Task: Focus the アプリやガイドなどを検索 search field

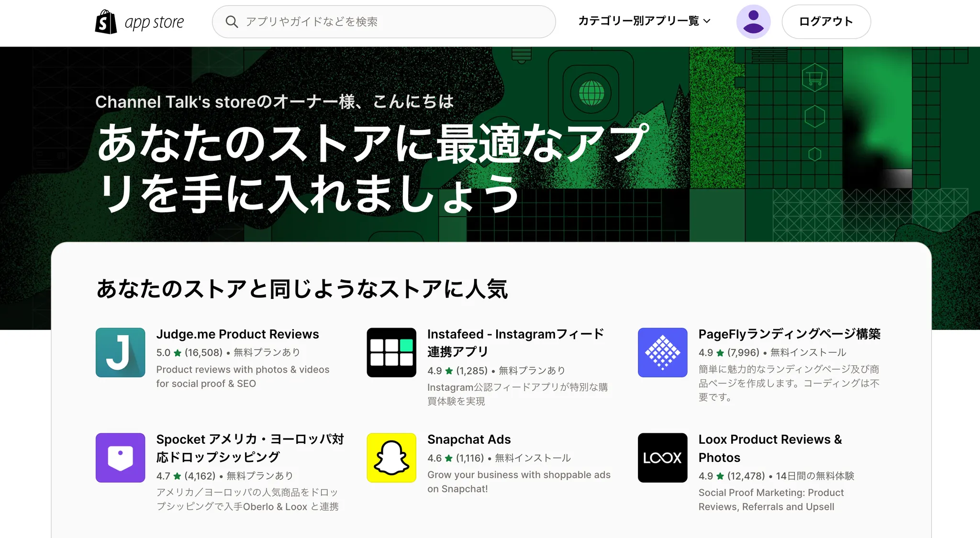Action: click(x=384, y=22)
